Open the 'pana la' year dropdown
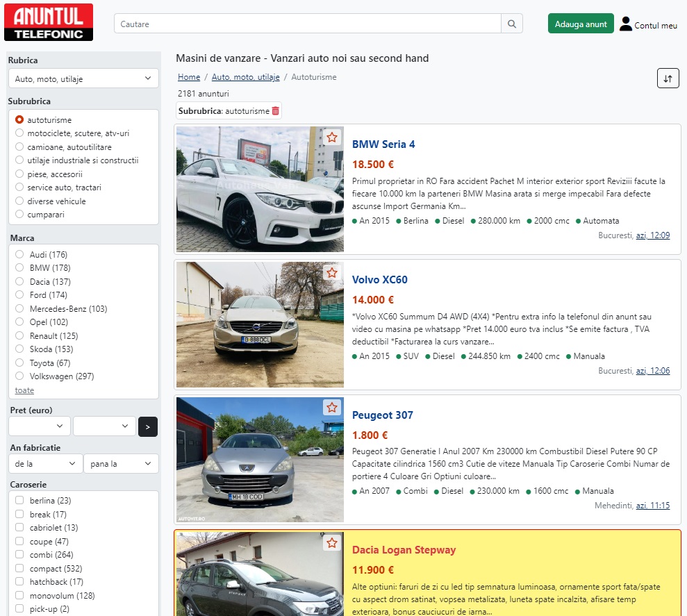The image size is (687, 616). (x=121, y=464)
